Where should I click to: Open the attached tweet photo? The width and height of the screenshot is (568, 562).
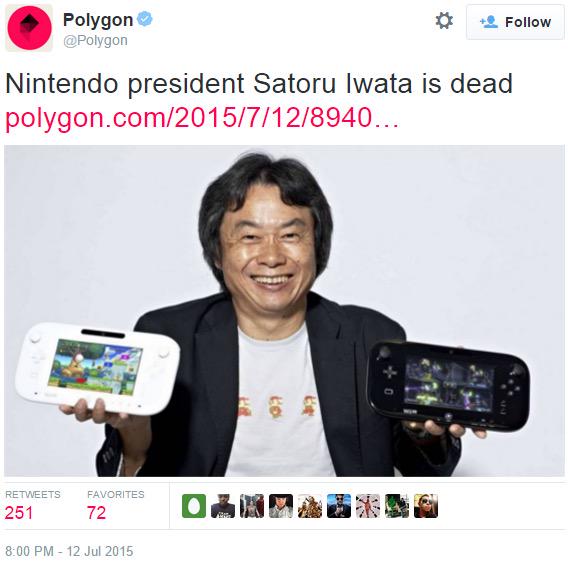pyautogui.click(x=284, y=311)
